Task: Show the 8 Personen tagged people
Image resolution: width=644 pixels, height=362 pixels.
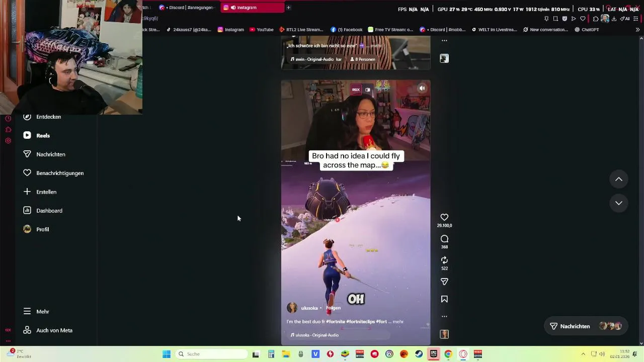Action: pyautogui.click(x=363, y=59)
